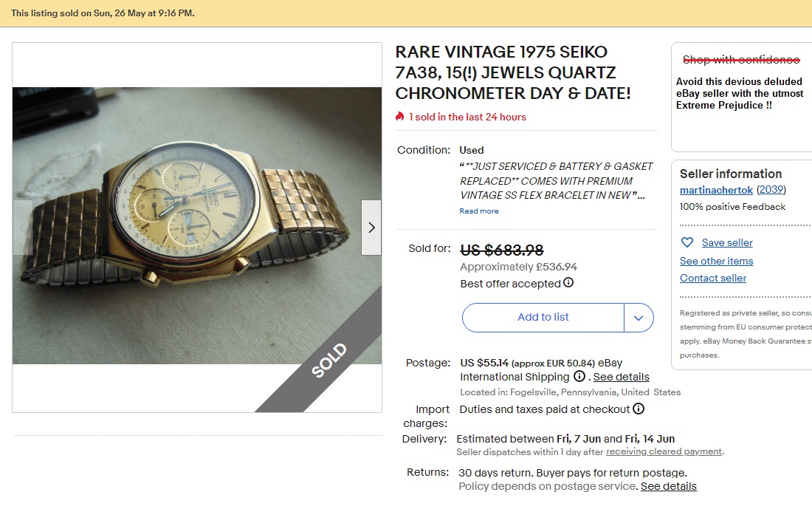The width and height of the screenshot is (812, 512).
Task: Select See other items from seller panel
Action: (716, 260)
